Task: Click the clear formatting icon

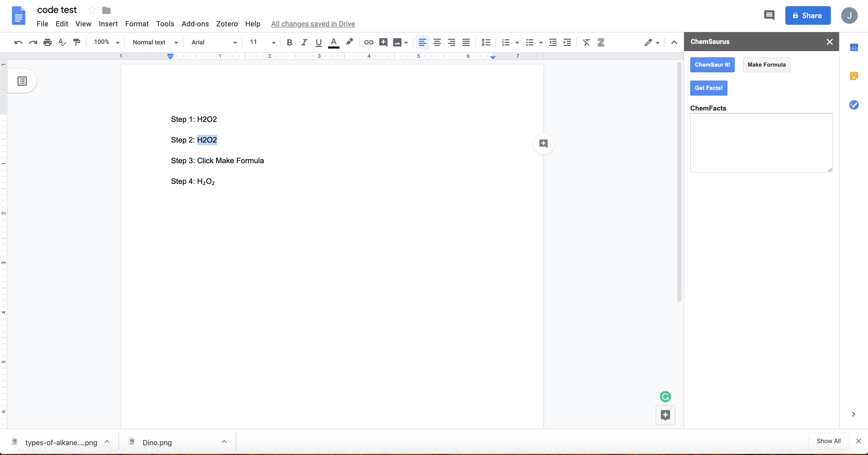Action: [x=586, y=42]
